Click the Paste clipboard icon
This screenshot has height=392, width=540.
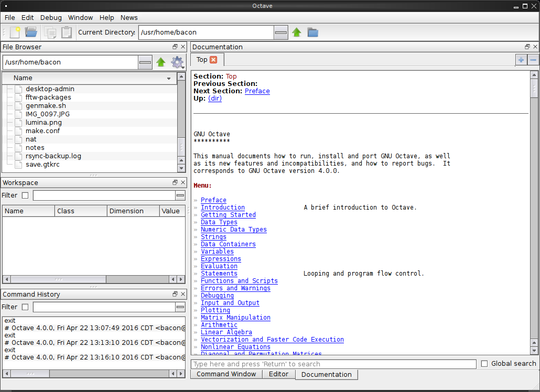[67, 32]
